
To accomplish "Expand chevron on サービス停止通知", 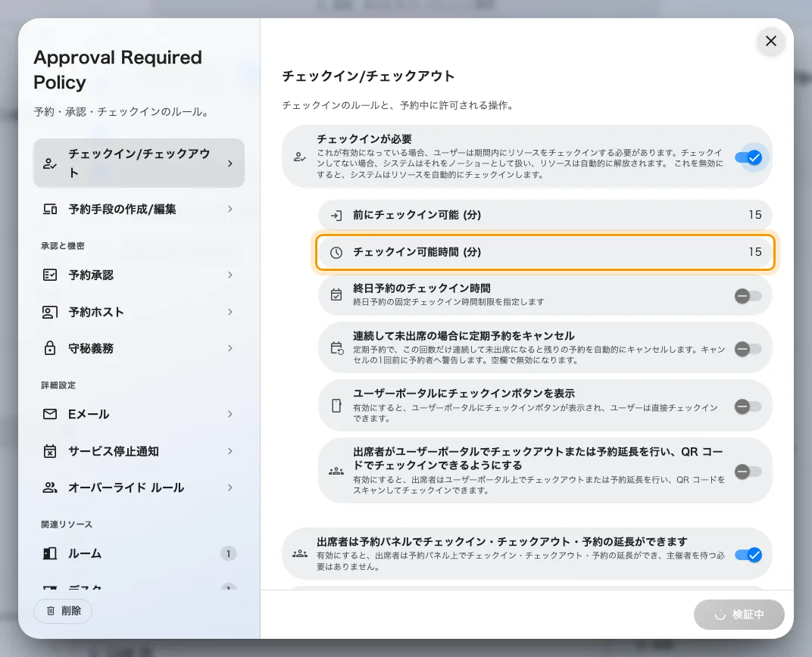I will (x=230, y=451).
